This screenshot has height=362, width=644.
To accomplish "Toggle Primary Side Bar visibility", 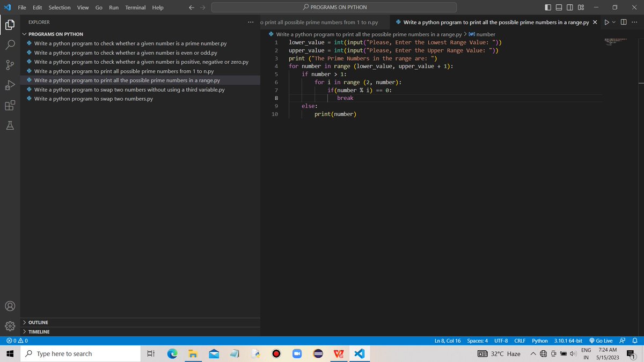I will [x=548, y=8].
